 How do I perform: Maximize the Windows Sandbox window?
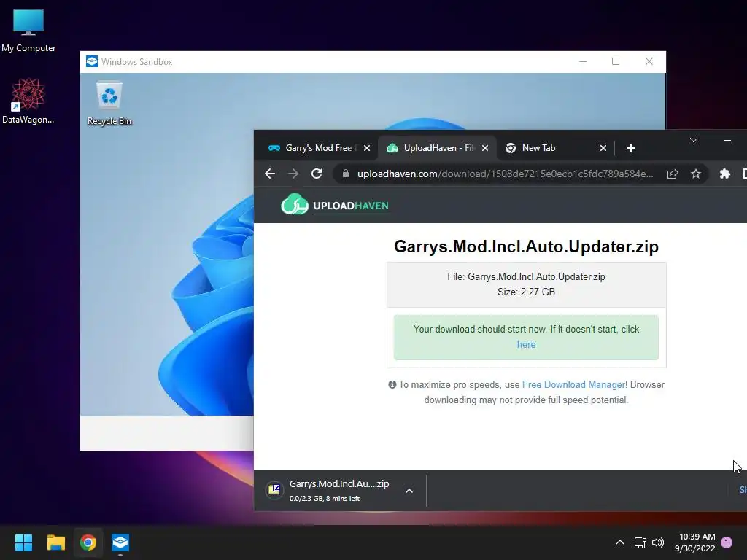pos(616,61)
